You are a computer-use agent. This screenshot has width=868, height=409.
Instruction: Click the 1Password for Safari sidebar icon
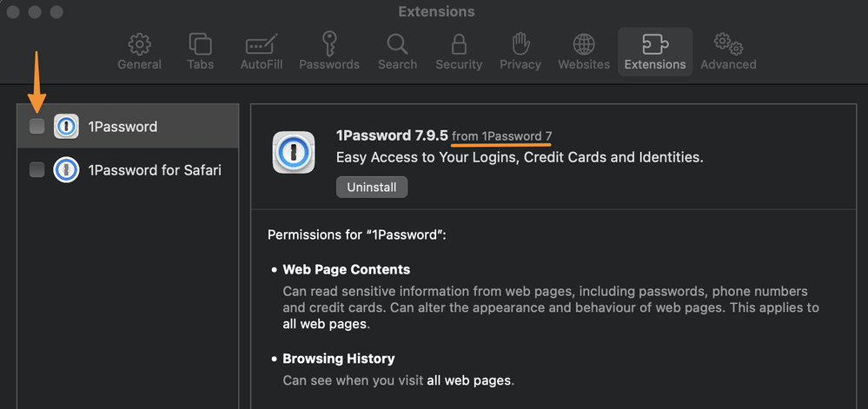pos(66,170)
